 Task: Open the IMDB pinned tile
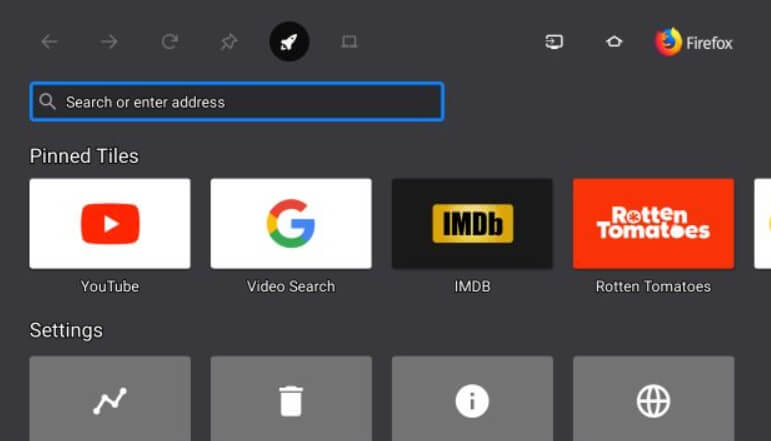pyautogui.click(x=473, y=224)
